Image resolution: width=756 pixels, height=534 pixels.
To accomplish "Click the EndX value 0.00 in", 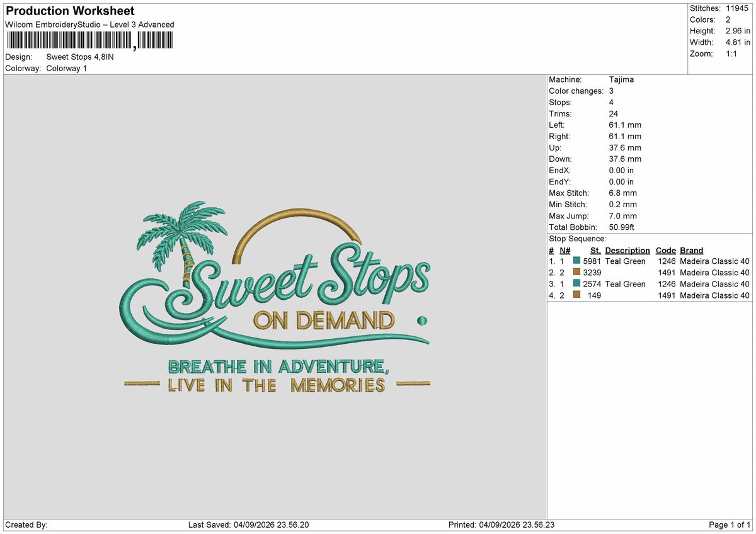I will [622, 170].
